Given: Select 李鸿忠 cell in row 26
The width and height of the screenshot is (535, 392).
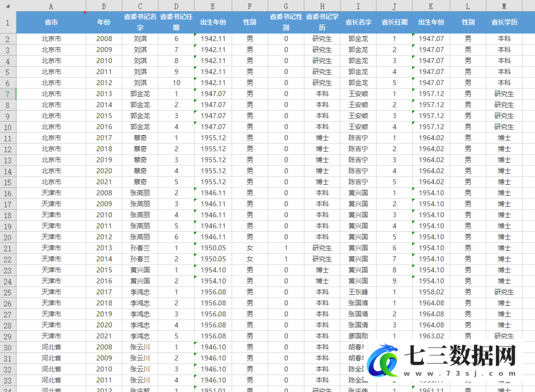Looking at the screenshot, I should click(140, 303).
